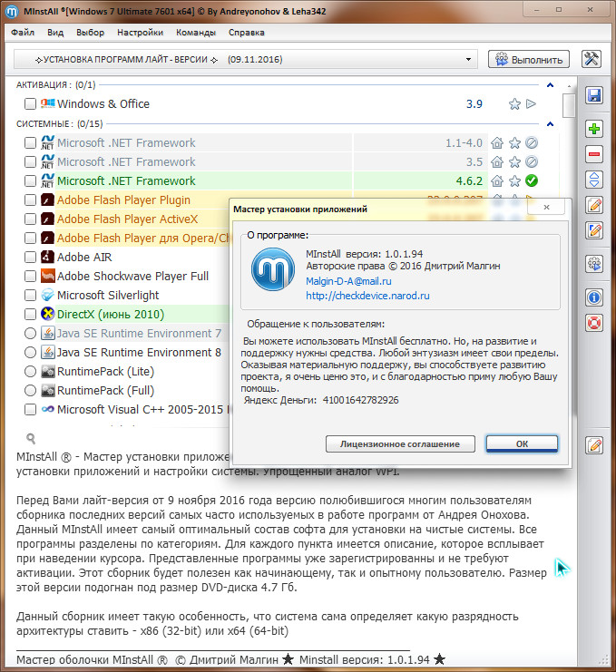Click star icon in Windows & Office row
The width and height of the screenshot is (616, 672).
[514, 104]
